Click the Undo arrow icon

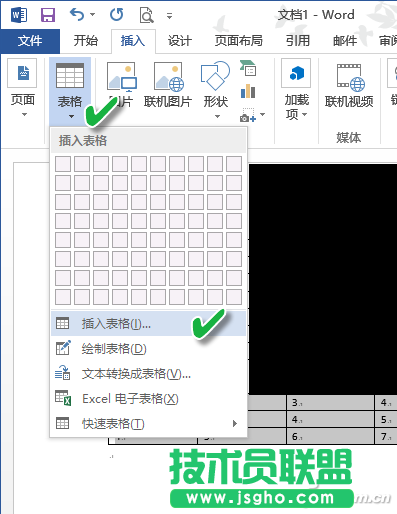77,15
